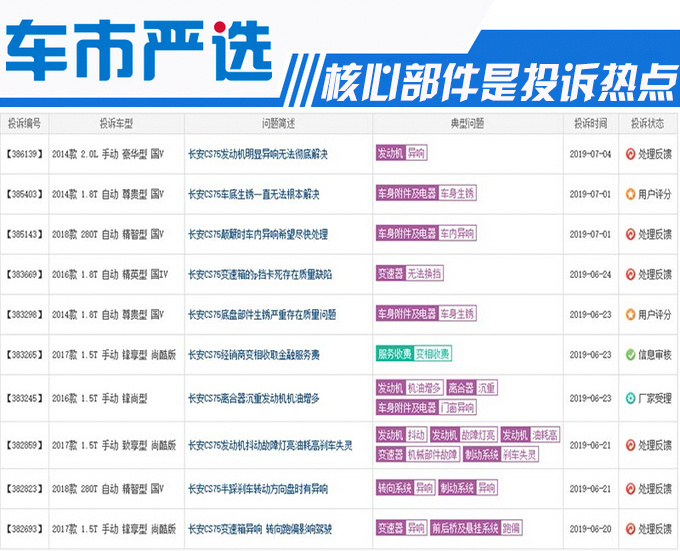Click the 抖动 issue tag
The height and width of the screenshot is (551, 680).
point(416,434)
